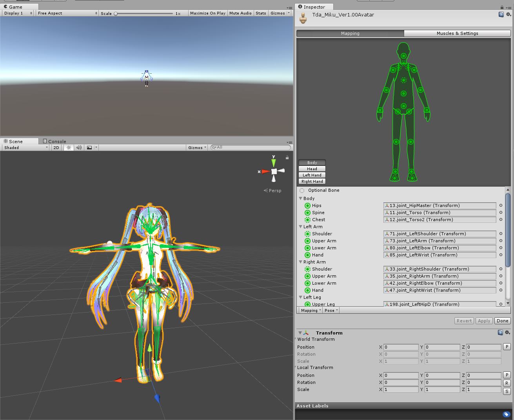Mute Scene view audio speaker icon

tap(78, 147)
